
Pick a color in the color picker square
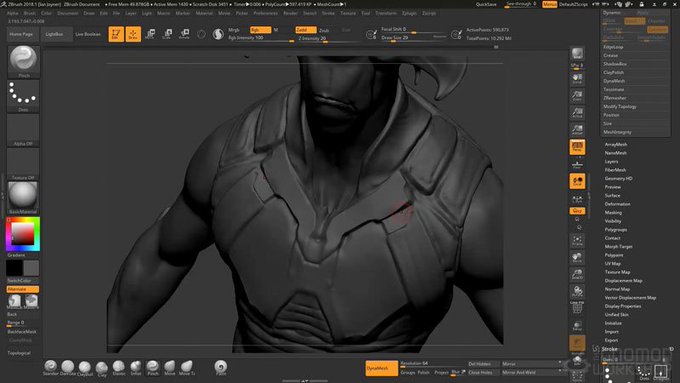pyautogui.click(x=23, y=234)
